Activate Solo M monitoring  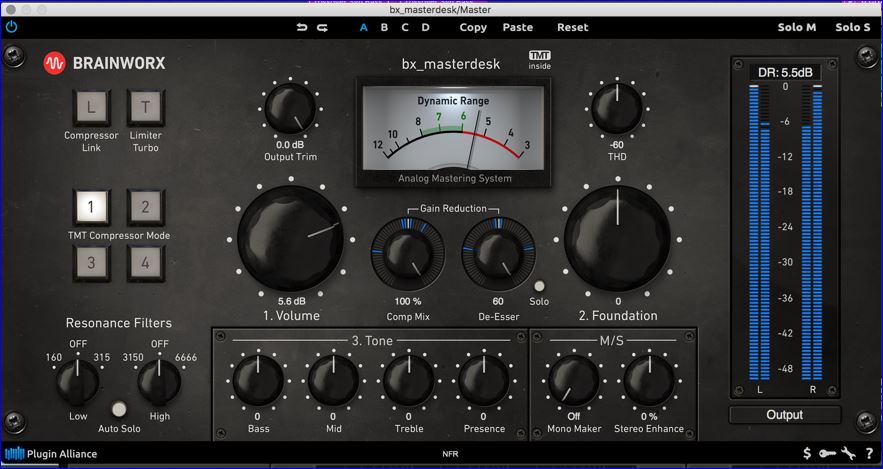(797, 27)
